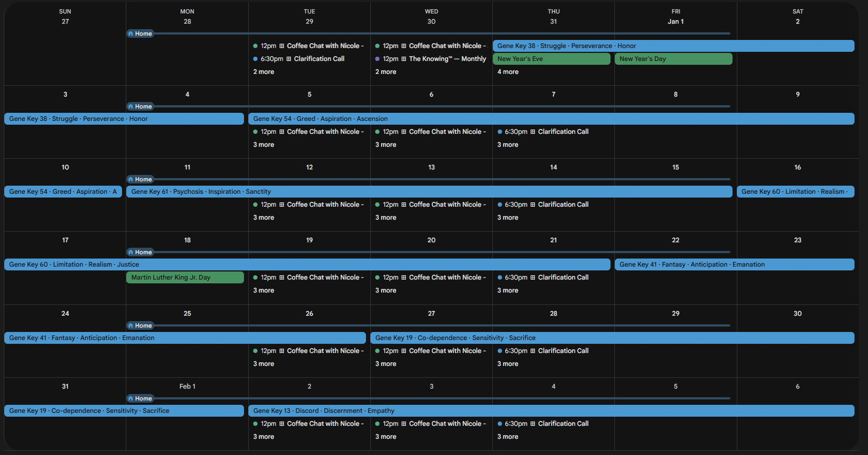Screen dimensions: 868x455
Task: Select date 9 on Saturday
Action: click(x=798, y=94)
